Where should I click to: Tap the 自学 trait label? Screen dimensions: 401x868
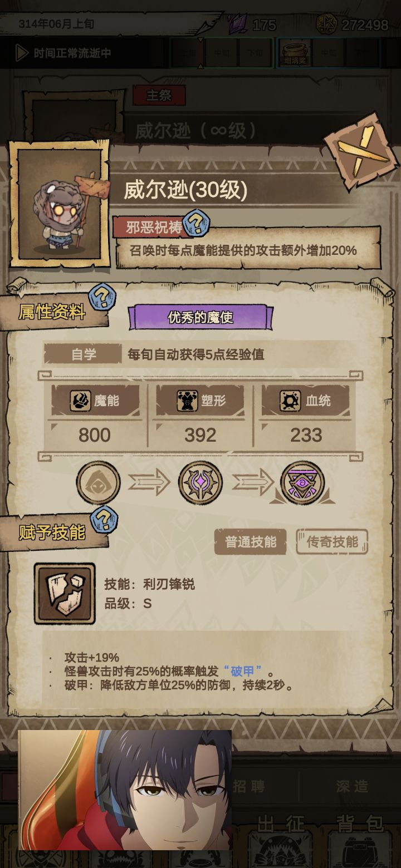coord(83,354)
